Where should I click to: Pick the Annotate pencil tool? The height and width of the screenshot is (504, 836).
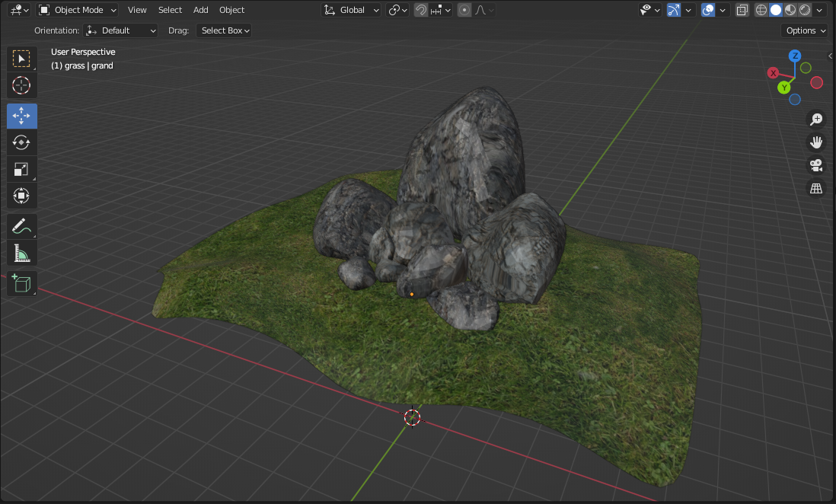21,226
